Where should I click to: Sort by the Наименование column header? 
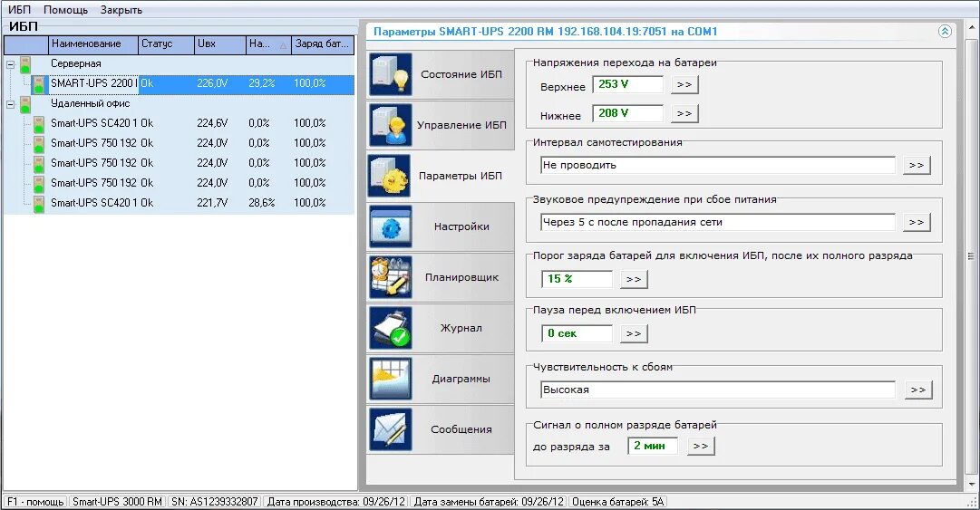click(x=93, y=44)
